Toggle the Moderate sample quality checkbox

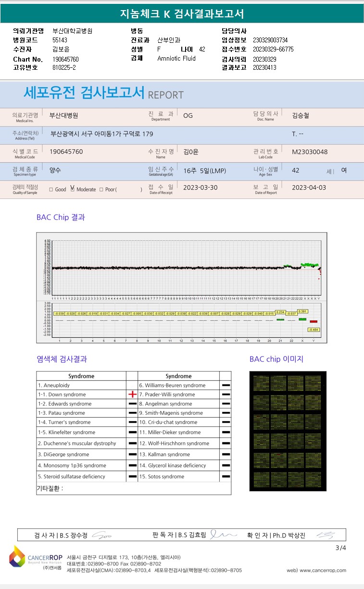point(73,189)
